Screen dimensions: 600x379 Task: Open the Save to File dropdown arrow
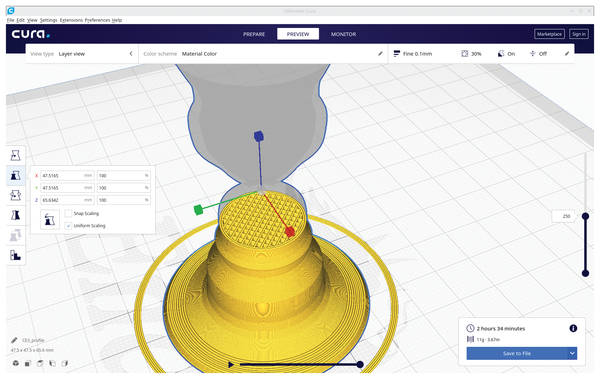click(x=572, y=353)
